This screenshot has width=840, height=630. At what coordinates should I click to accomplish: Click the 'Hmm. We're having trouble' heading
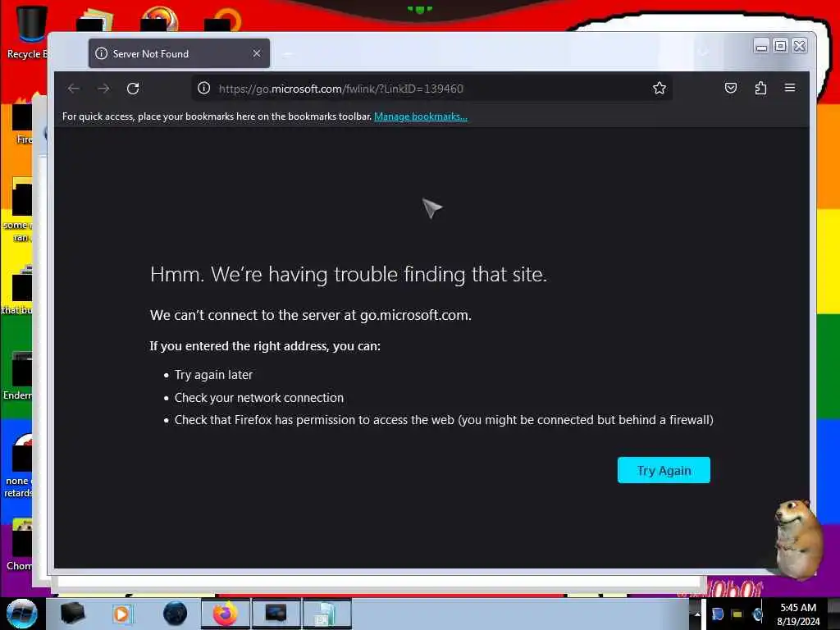click(348, 274)
